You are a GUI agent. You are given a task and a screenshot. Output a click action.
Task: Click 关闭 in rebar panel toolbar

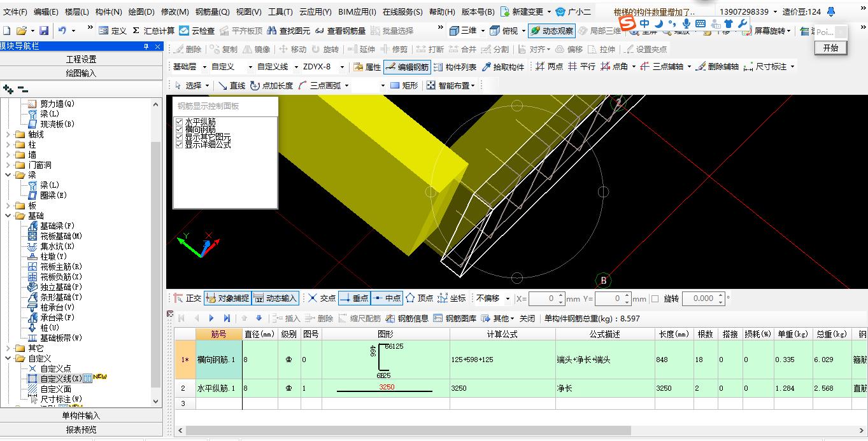527,318
